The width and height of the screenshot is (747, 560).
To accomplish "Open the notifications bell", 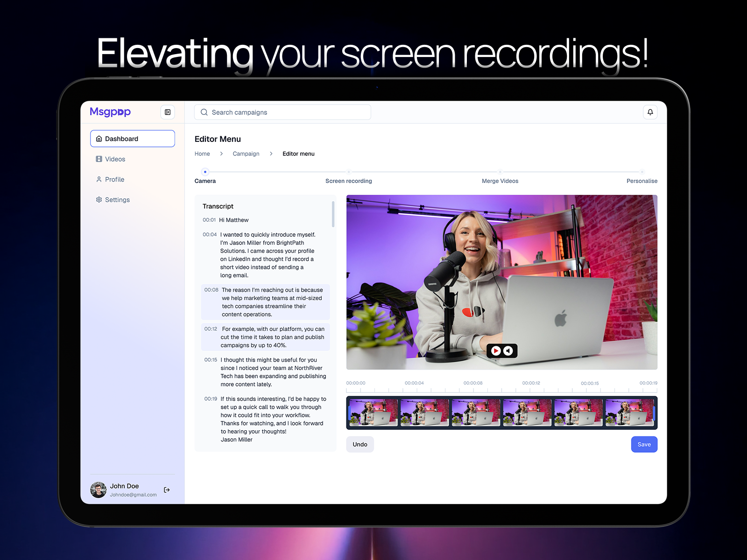I will click(x=650, y=112).
